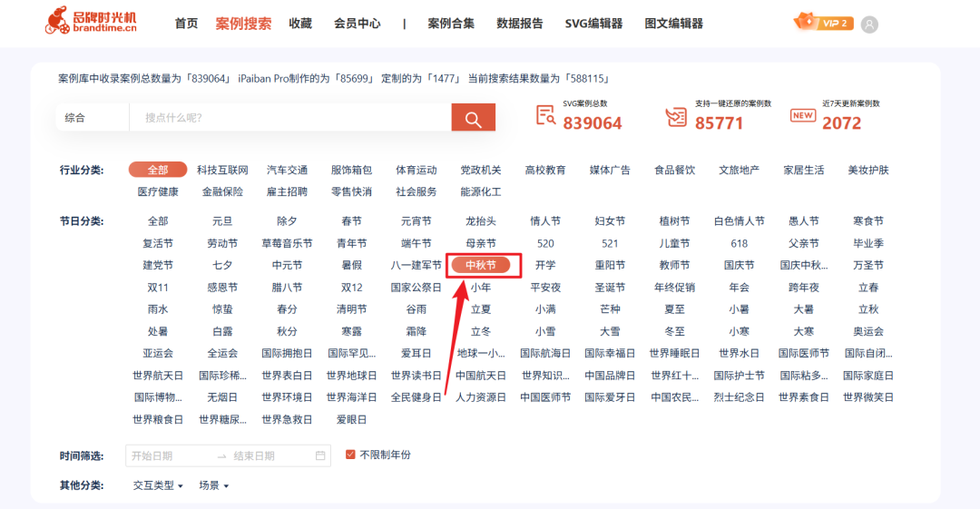Select the 世界环境日 filter
Image resolution: width=980 pixels, height=509 pixels.
pos(287,397)
